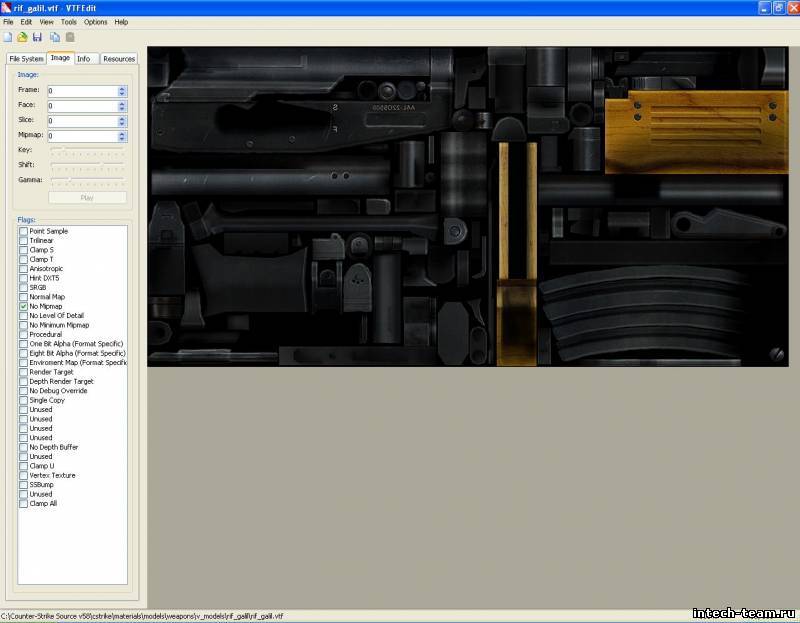Click the Open file toolbar icon
The width and height of the screenshot is (800, 623).
point(22,37)
